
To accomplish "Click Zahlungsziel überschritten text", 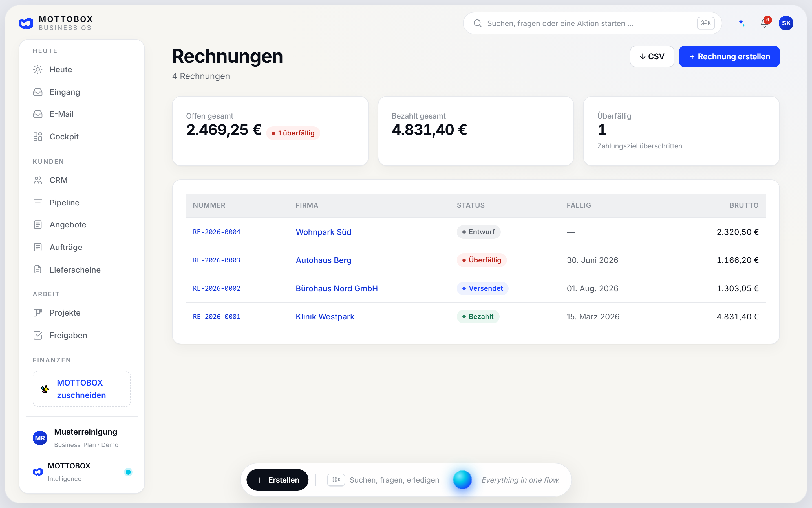I will [x=639, y=146].
